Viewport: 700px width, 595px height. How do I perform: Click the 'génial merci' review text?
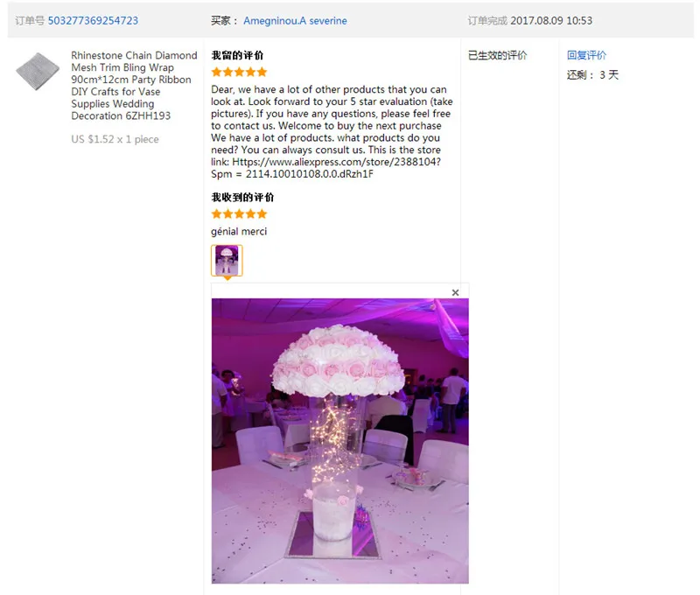pyautogui.click(x=239, y=231)
